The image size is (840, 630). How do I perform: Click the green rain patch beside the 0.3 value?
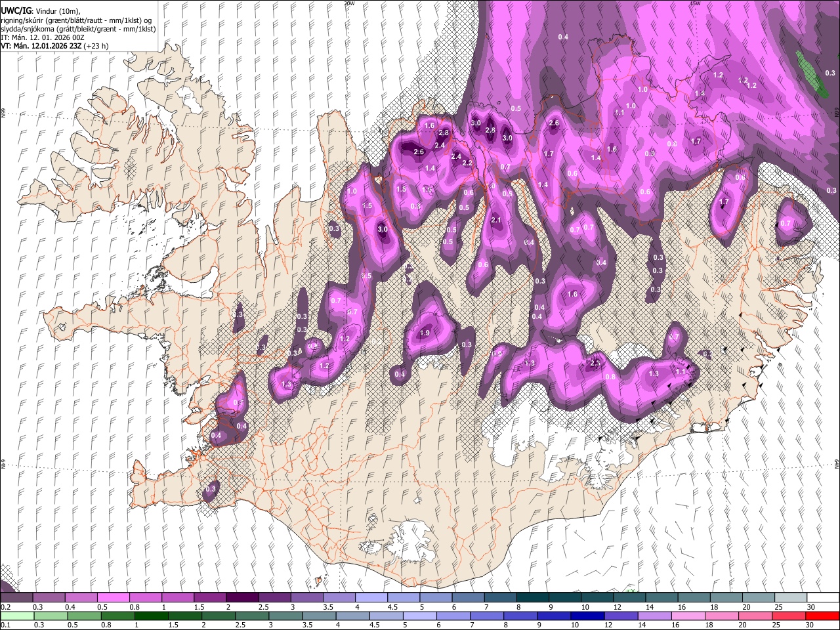(812, 75)
